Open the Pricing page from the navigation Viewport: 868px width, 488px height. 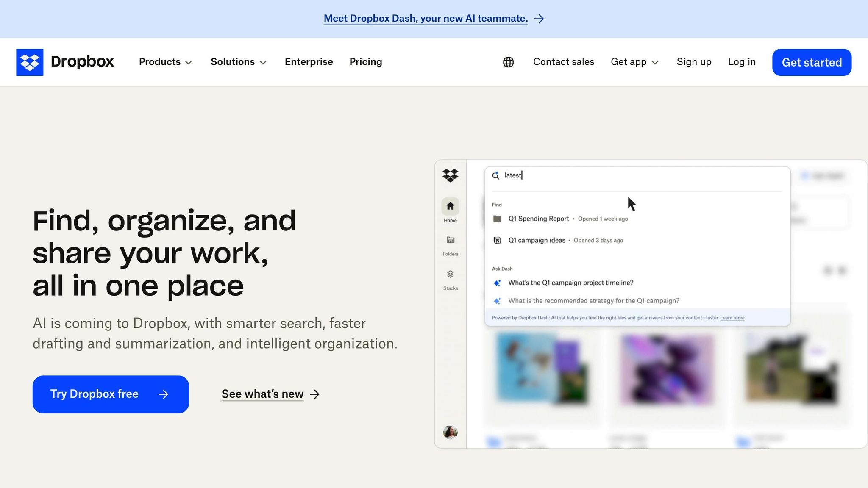pos(365,62)
